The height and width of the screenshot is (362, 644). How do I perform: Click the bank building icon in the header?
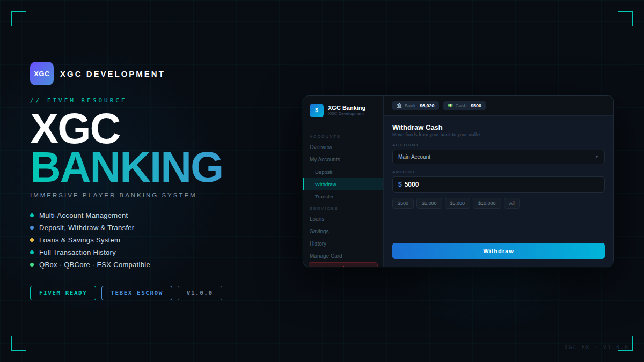pos(399,106)
